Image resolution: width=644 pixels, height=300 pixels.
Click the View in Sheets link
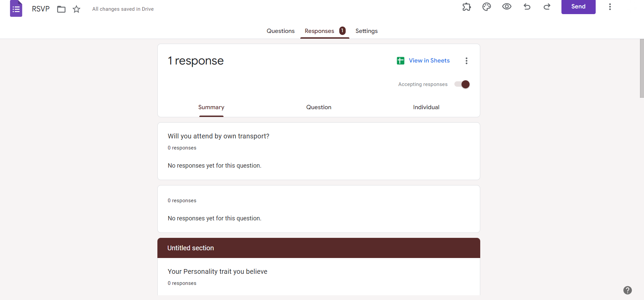(x=429, y=60)
